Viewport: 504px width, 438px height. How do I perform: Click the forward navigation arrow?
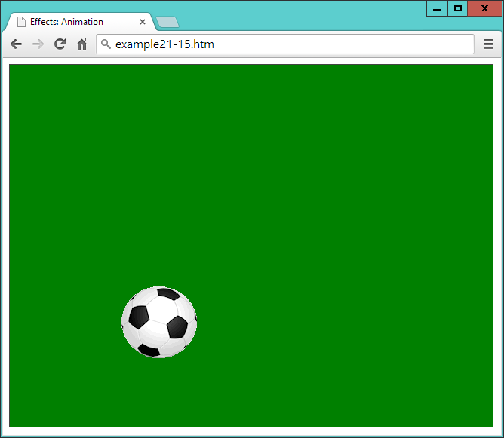coord(38,44)
